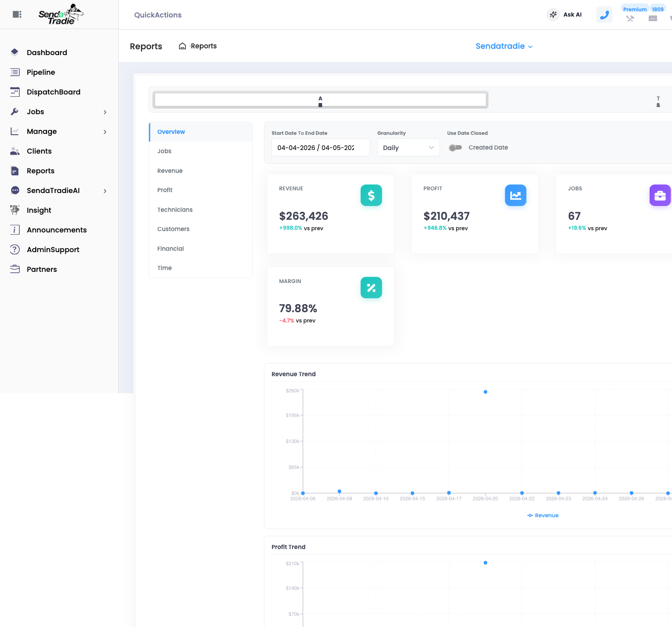The height and width of the screenshot is (627, 672).
Task: Expand the Jobs submenu chevron in the sidebar
Action: 105,112
